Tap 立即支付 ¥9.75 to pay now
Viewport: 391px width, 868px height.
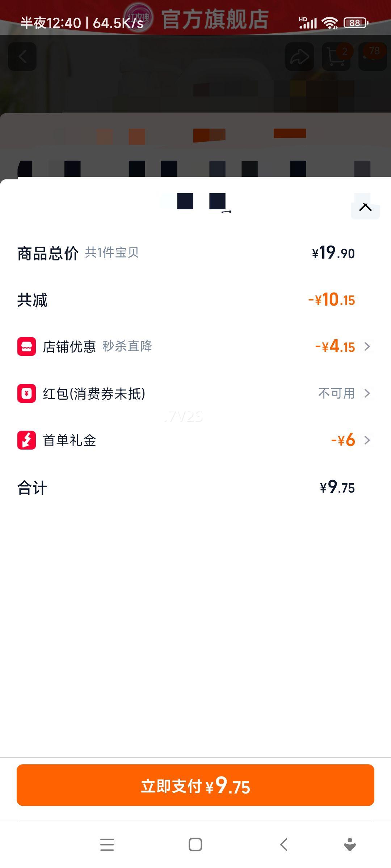click(195, 785)
